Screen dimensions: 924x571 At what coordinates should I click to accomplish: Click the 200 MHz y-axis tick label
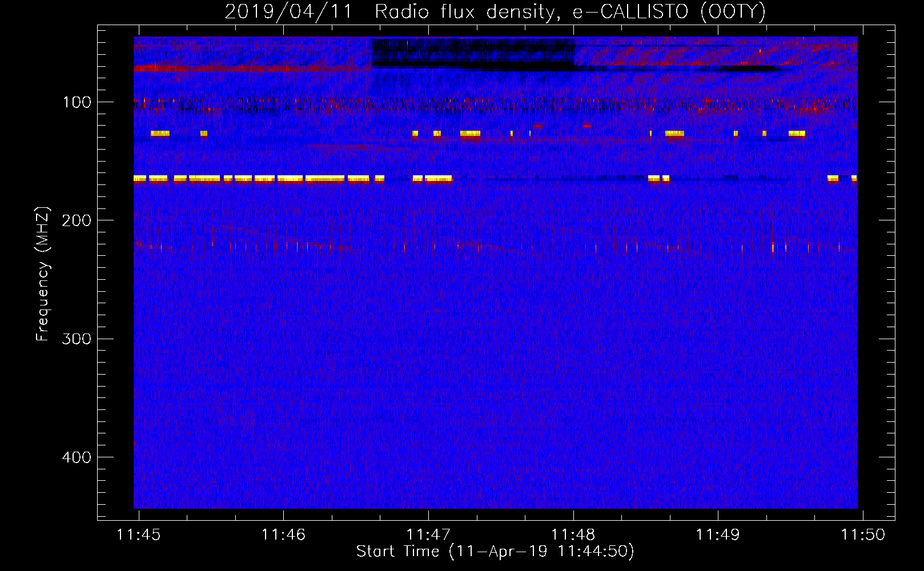77,220
